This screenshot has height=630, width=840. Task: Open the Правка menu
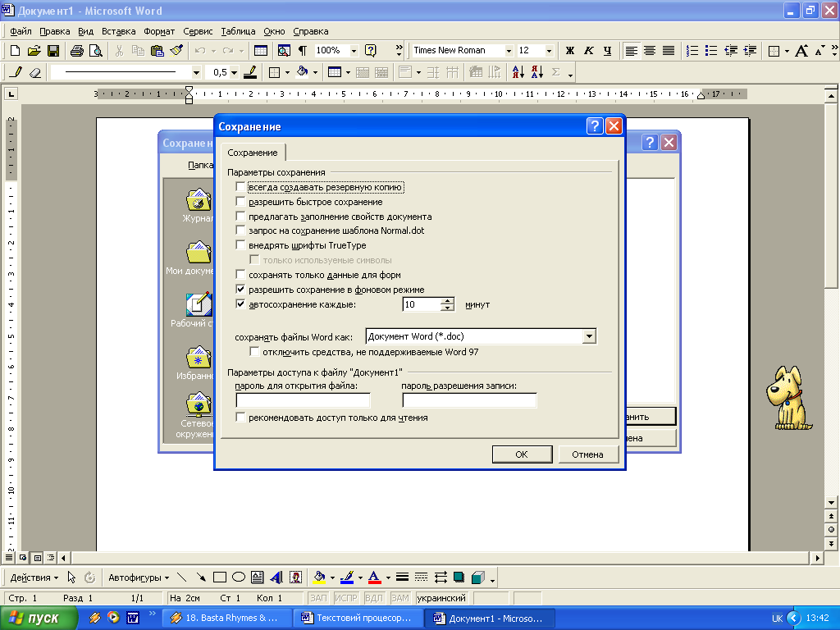[x=55, y=31]
